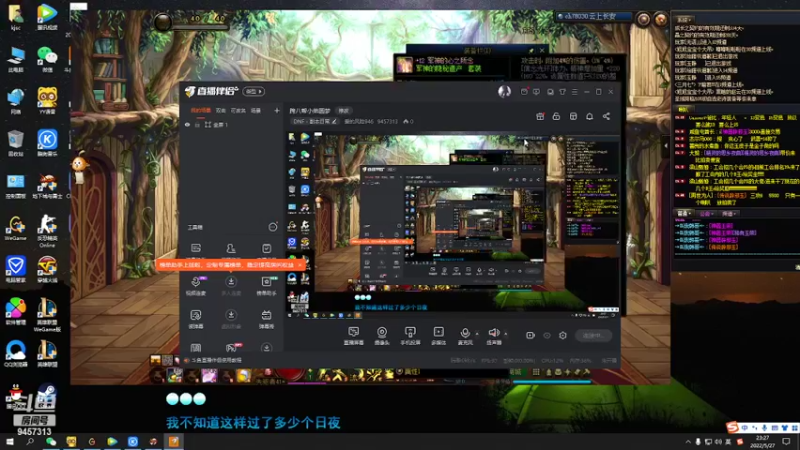The width and height of the screenshot is (800, 450).
Task: Edit stream category with pencil icon
Action: (334, 121)
